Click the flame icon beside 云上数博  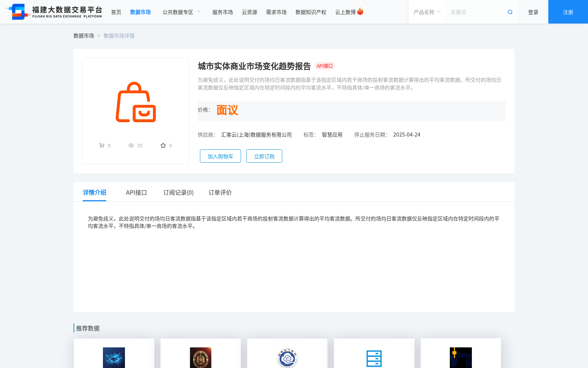point(360,11)
